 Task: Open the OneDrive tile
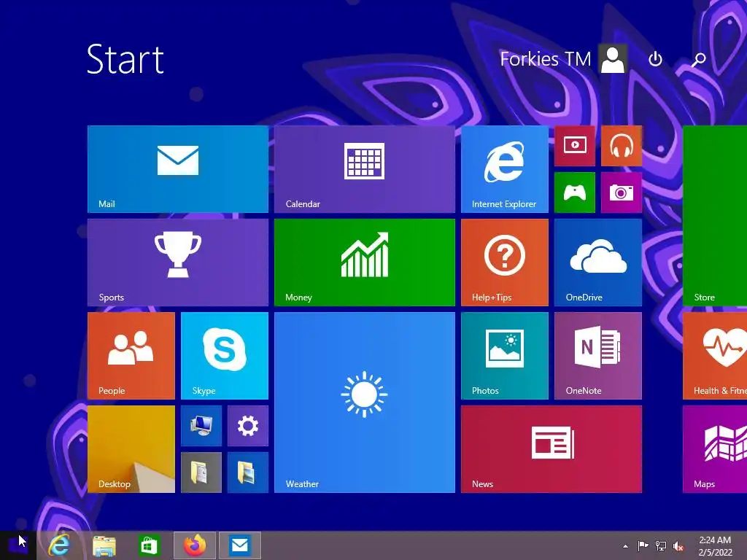pyautogui.click(x=598, y=262)
